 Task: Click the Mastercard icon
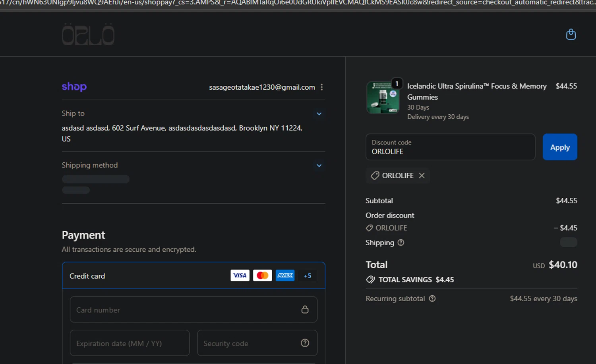click(263, 275)
